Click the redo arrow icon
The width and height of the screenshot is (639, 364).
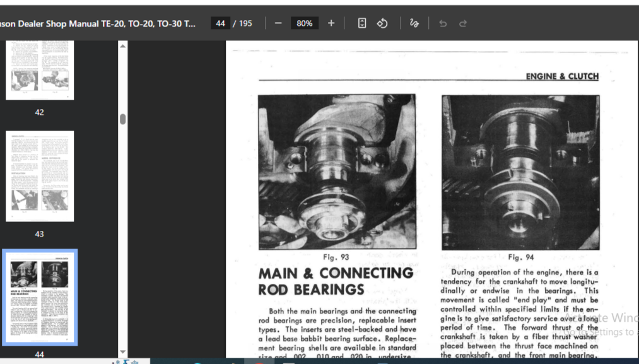pyautogui.click(x=463, y=23)
